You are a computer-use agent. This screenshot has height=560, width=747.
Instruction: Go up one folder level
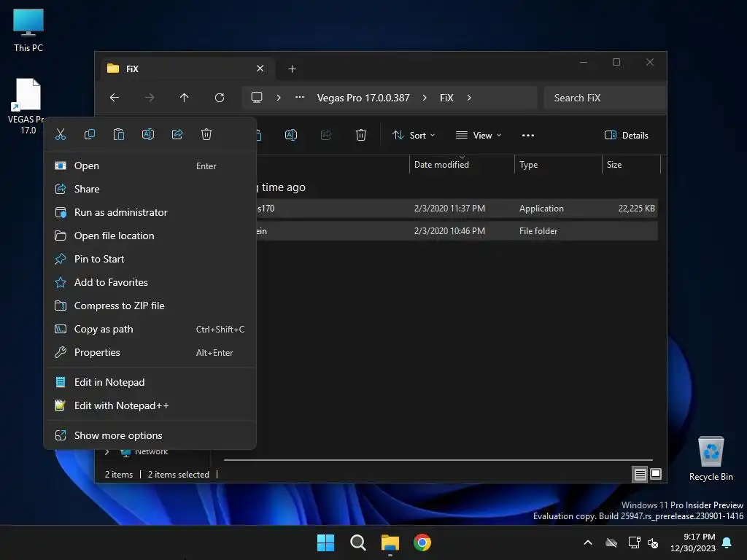(x=185, y=98)
